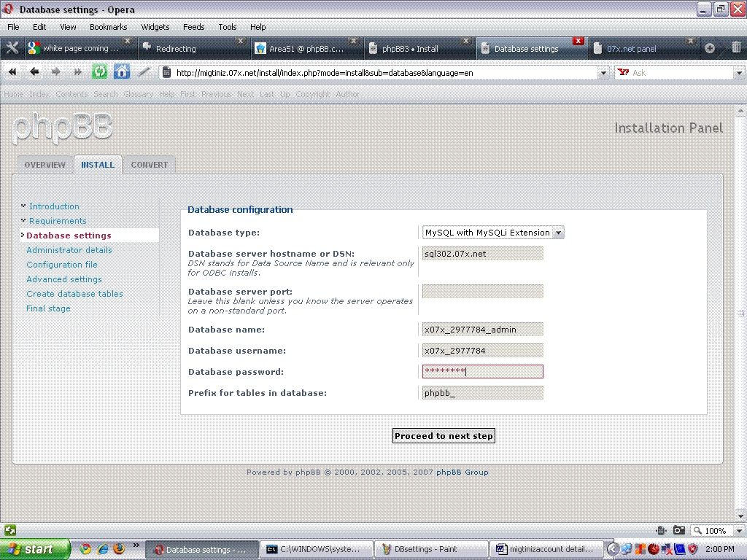Close the 07x.net panel tab
Screen dimensions: 747x560
coord(690,41)
